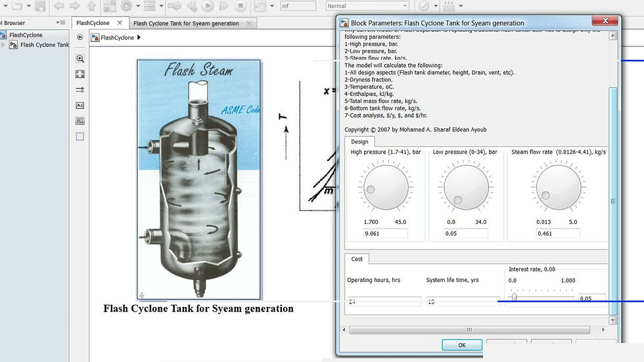Select the Annotation text tool
Viewport: 644px width, 362px height.
click(80, 106)
